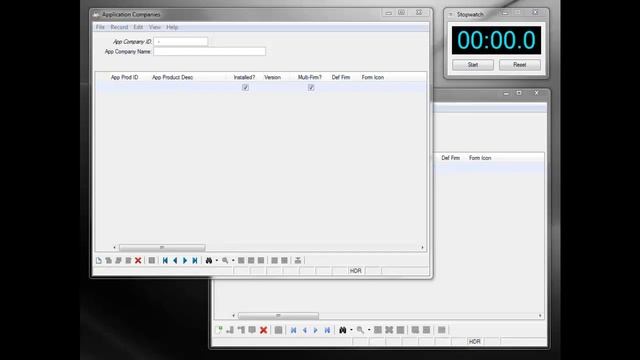
Task: Click Def Frm column header in Application Companies
Action: click(341, 77)
